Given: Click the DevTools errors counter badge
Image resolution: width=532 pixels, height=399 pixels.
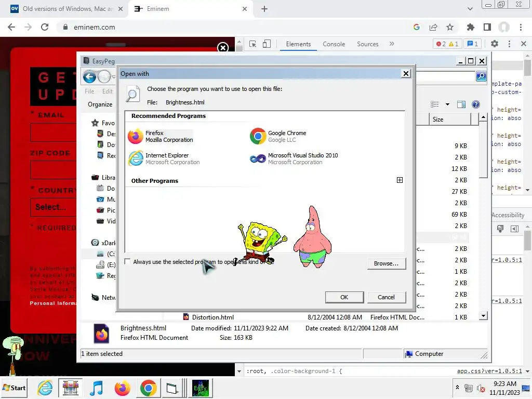Looking at the screenshot, I should coord(447,44).
